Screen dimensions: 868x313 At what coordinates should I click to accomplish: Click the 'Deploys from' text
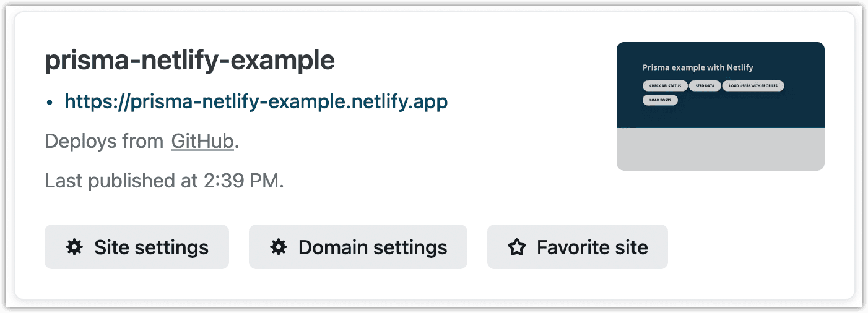point(104,142)
